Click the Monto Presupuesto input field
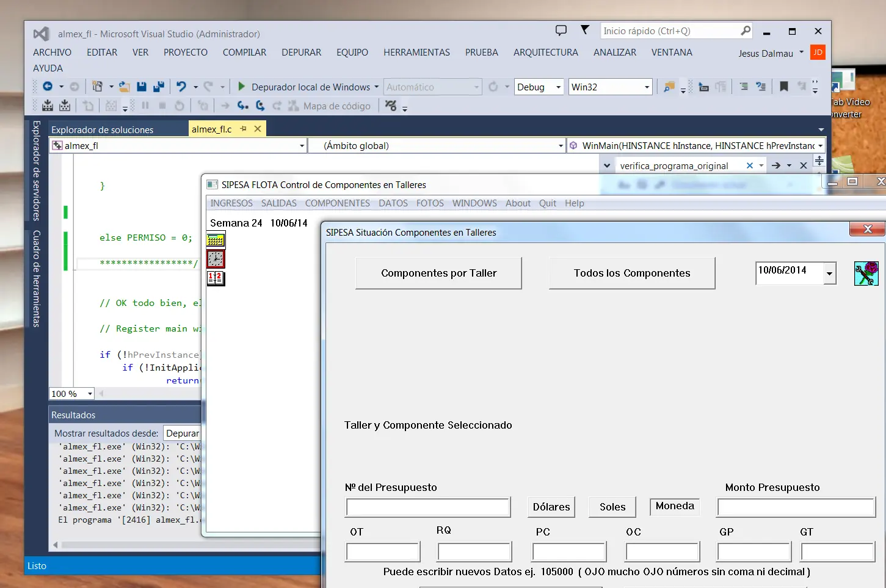886x588 pixels. click(796, 507)
